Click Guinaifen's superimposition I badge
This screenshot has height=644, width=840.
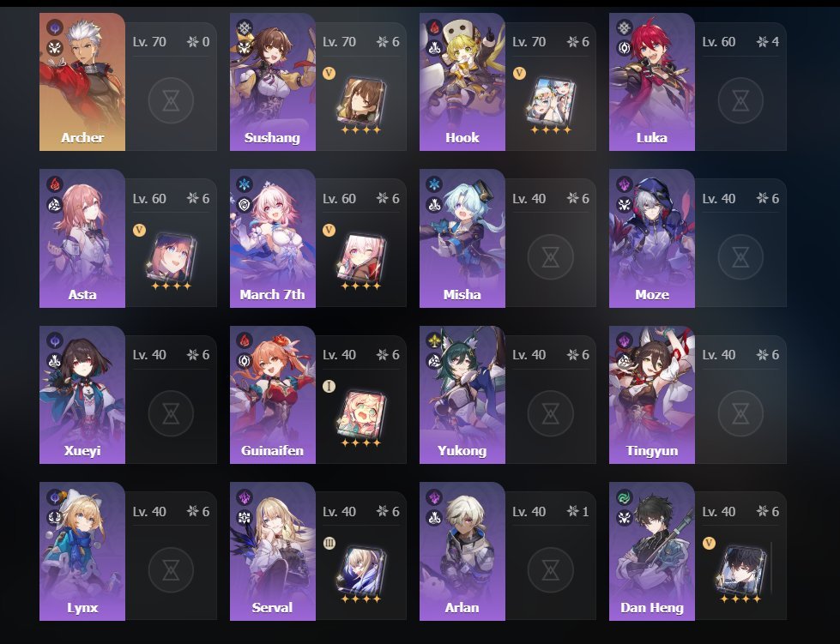(329, 386)
